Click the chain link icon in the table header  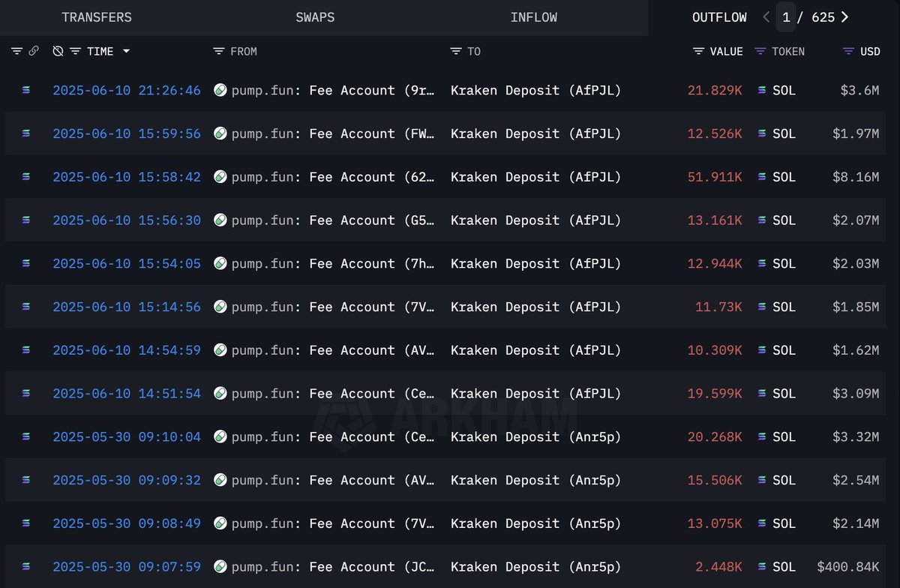tap(34, 51)
